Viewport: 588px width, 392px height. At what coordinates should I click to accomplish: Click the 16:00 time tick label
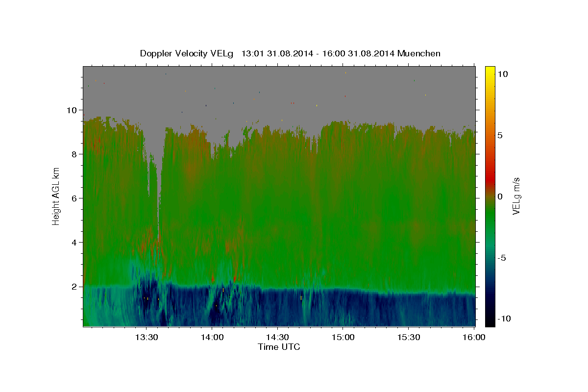tap(473, 337)
